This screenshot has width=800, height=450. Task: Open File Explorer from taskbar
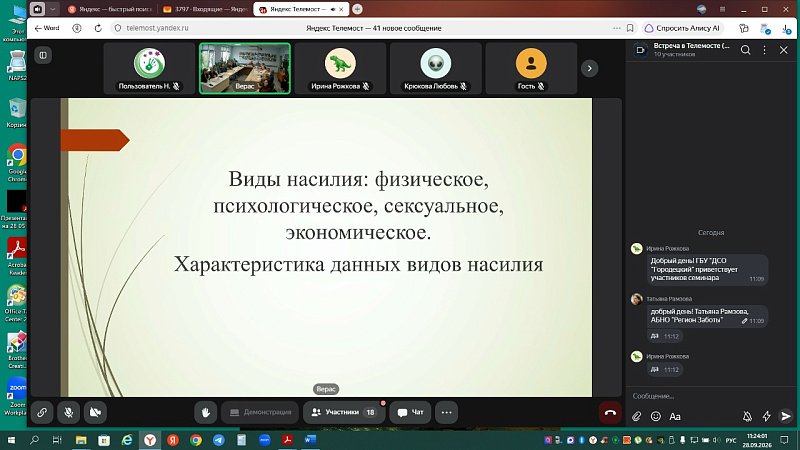click(x=81, y=440)
